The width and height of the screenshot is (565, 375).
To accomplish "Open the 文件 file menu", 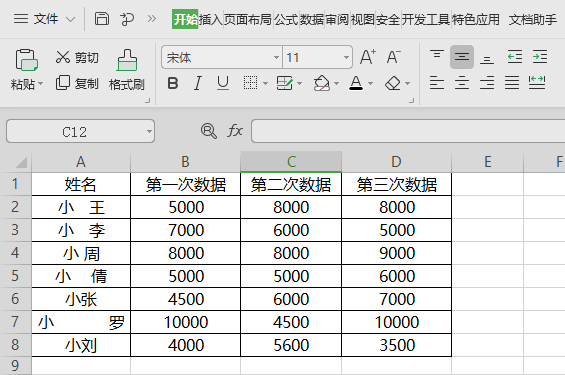I will 45,19.
